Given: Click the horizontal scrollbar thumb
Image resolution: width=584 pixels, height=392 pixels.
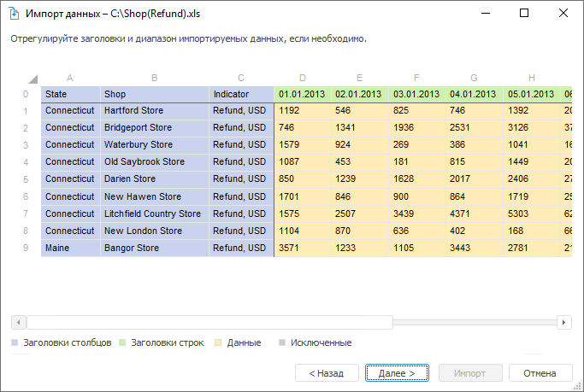Looking at the screenshot, I should tap(209, 322).
